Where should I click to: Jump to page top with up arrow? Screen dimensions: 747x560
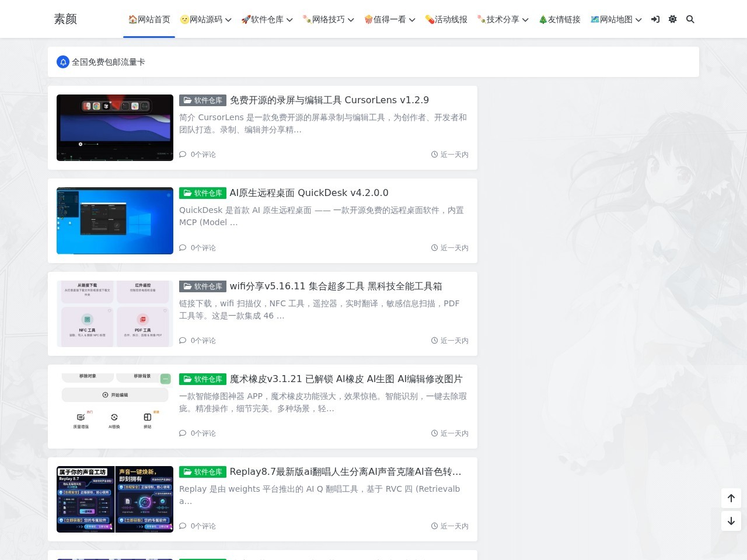[x=731, y=498]
